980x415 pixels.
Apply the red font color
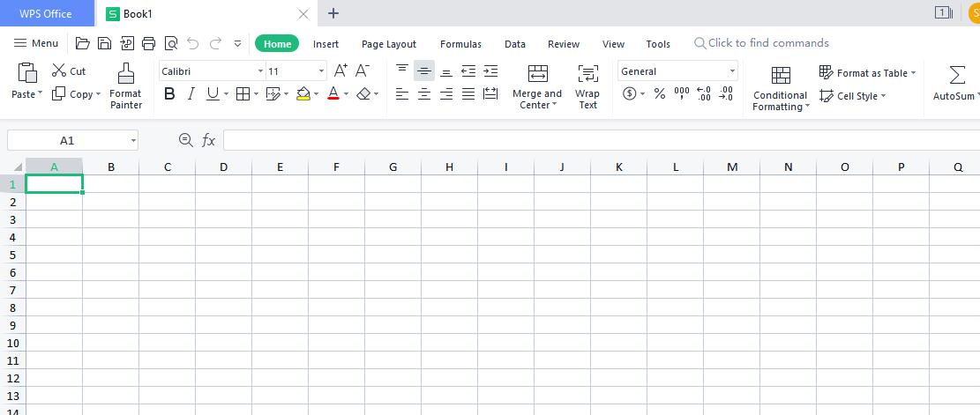coord(333,94)
